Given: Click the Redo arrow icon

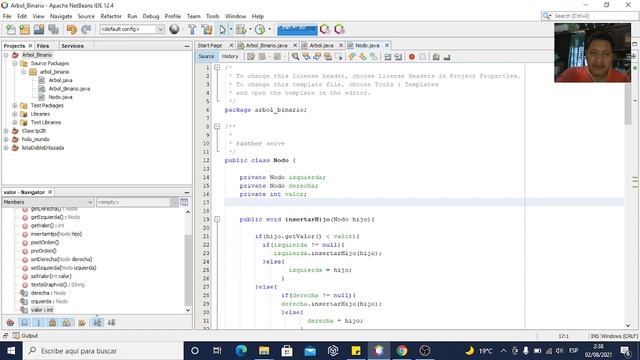Looking at the screenshot, I should (86, 29).
